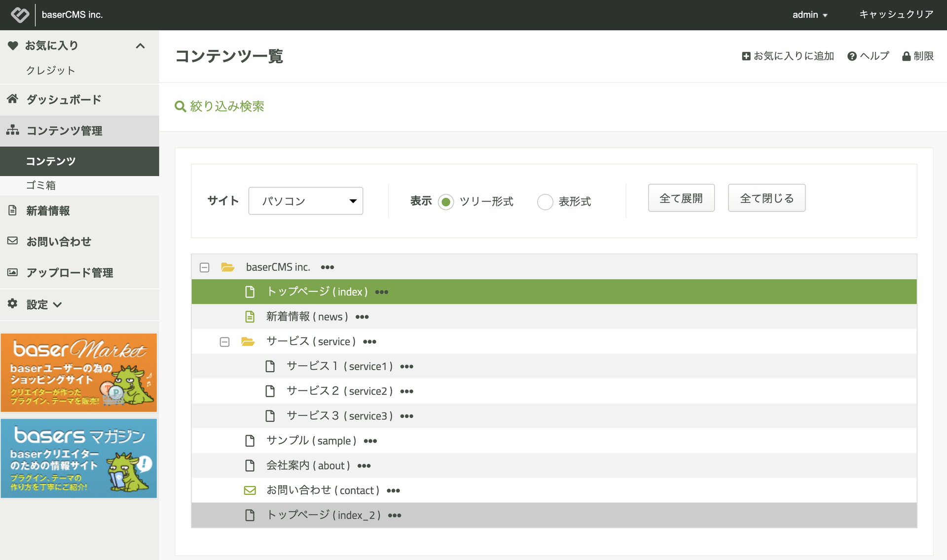Open the お問い合わせ envelope icon in sidebar

[13, 242]
